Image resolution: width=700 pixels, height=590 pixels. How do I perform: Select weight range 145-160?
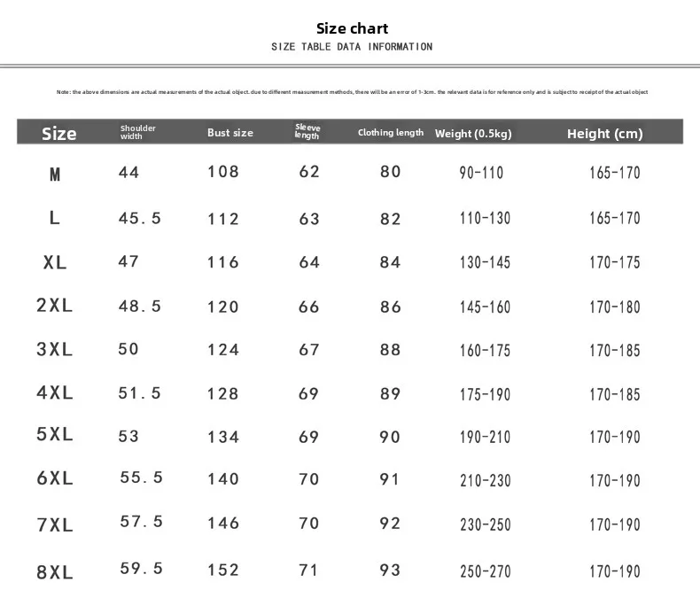485,307
